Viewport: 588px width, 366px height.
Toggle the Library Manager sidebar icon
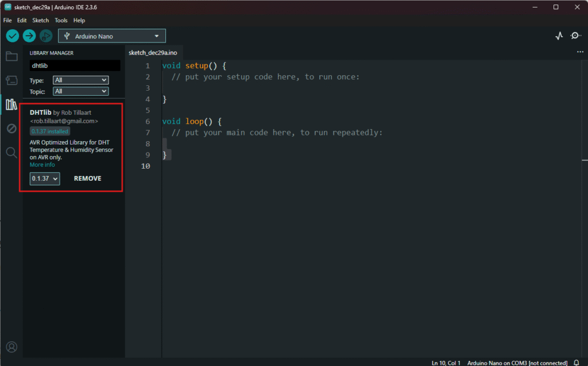coord(11,104)
